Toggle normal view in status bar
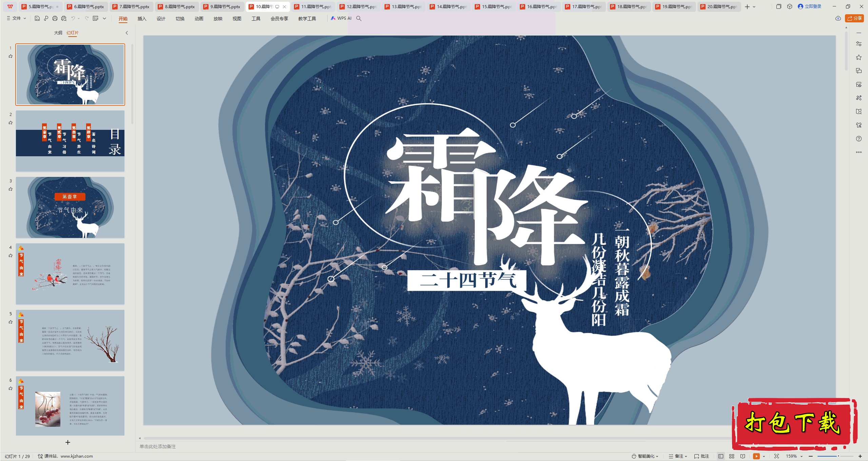The image size is (868, 461). [721, 456]
